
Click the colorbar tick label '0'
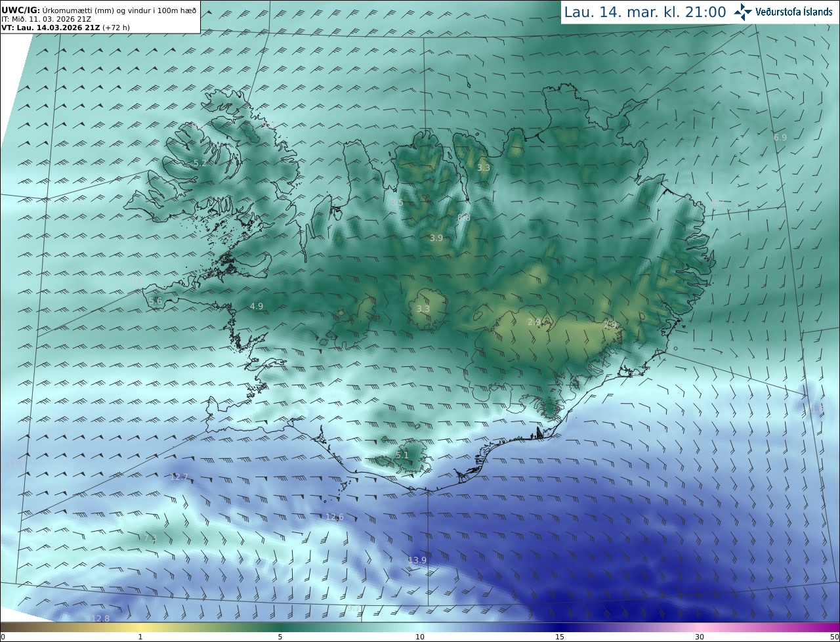tap(3, 637)
